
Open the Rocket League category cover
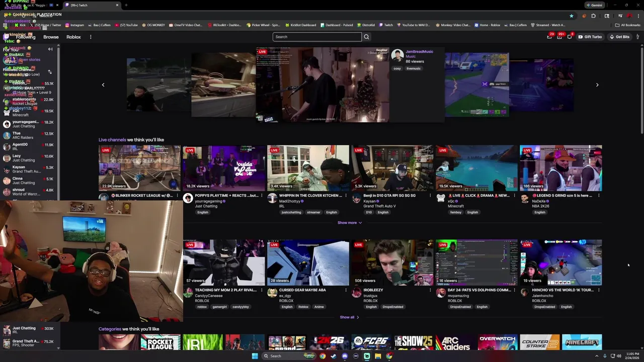tap(160, 342)
